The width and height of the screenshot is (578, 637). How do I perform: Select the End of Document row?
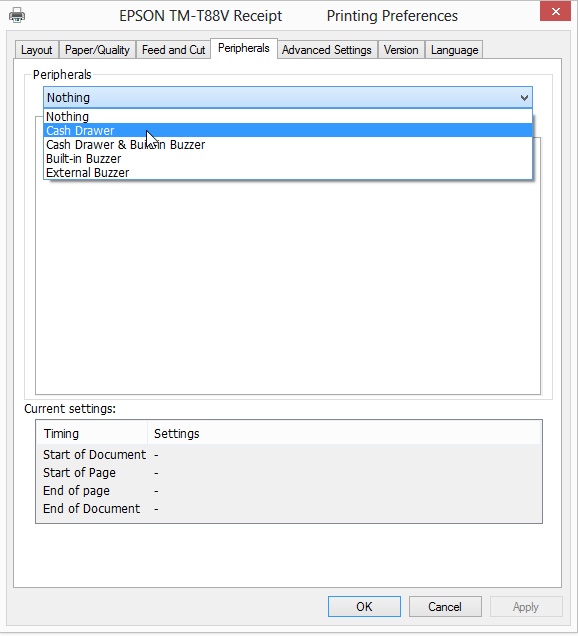tap(289, 509)
